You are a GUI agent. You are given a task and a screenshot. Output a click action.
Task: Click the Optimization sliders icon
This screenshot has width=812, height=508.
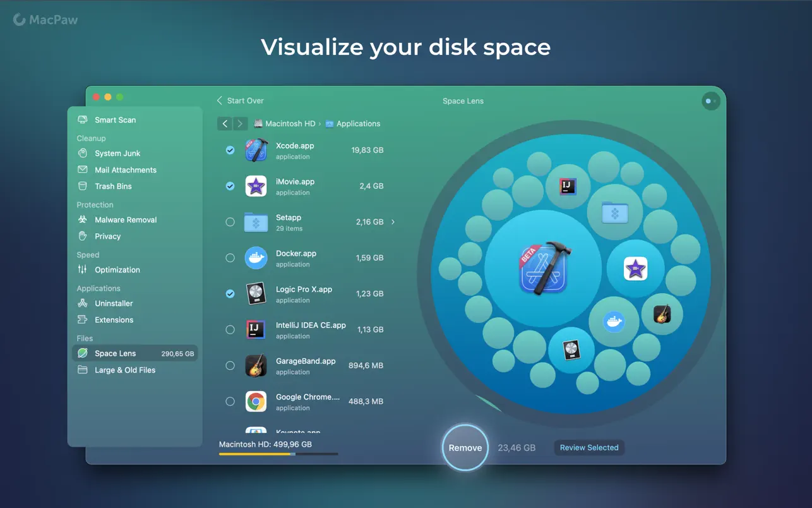pos(82,270)
